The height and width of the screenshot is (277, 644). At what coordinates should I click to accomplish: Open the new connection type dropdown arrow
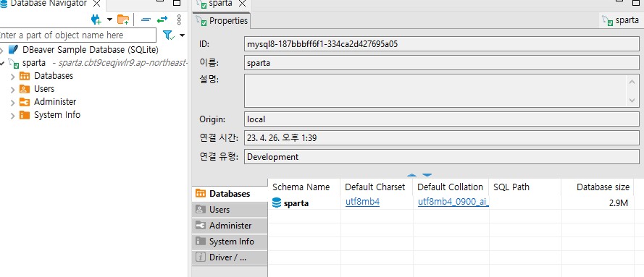coord(109,20)
